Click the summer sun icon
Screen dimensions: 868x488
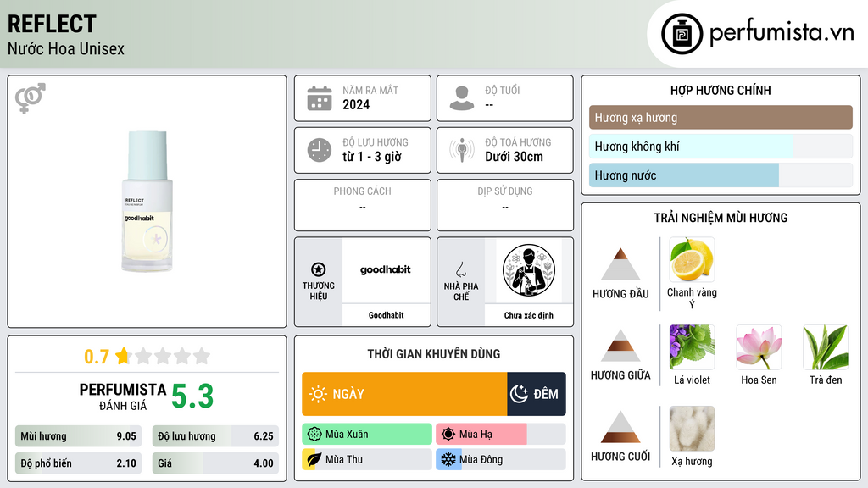(448, 435)
